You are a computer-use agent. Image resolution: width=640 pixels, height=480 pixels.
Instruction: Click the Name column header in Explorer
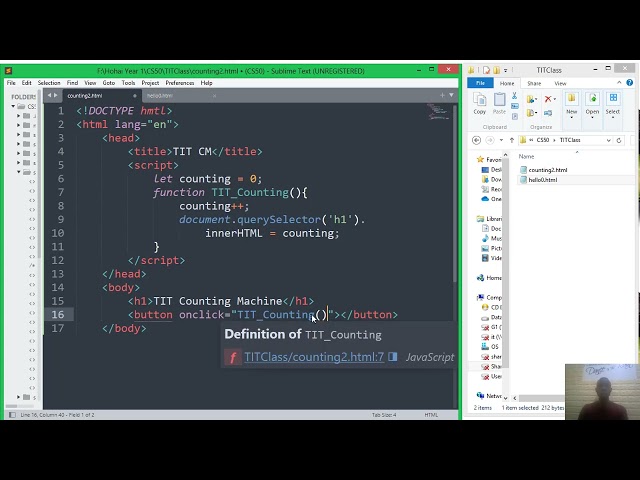pyautogui.click(x=526, y=156)
